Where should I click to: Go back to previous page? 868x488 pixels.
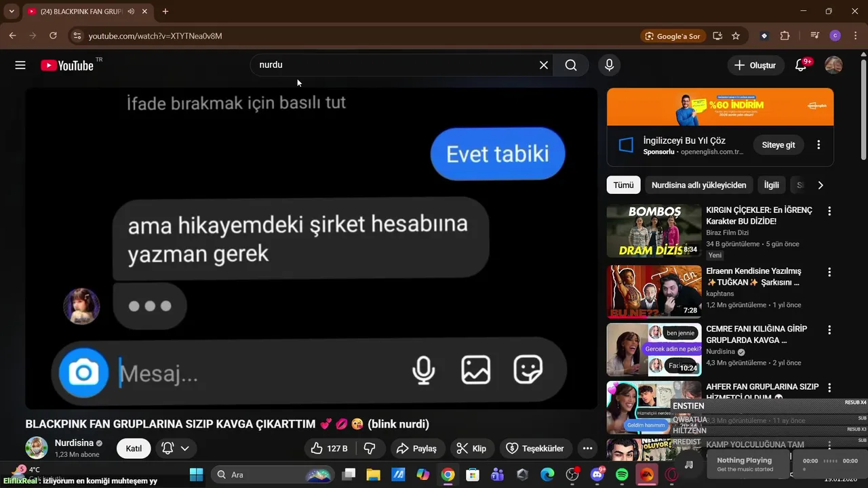[x=12, y=36]
